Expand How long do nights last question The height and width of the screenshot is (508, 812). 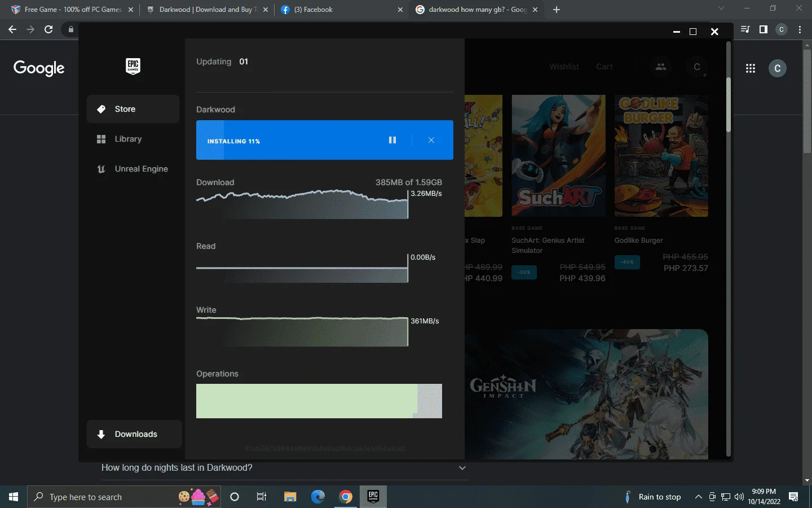[x=284, y=468]
